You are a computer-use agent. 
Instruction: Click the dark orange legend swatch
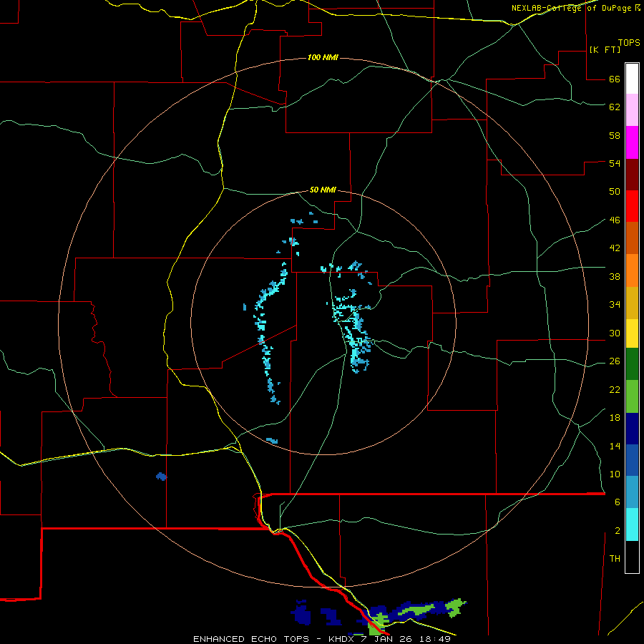(x=632, y=238)
